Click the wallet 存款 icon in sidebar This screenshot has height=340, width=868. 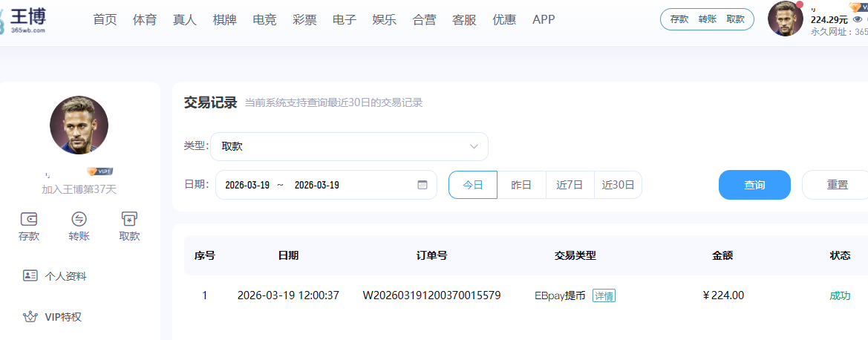coord(29,219)
